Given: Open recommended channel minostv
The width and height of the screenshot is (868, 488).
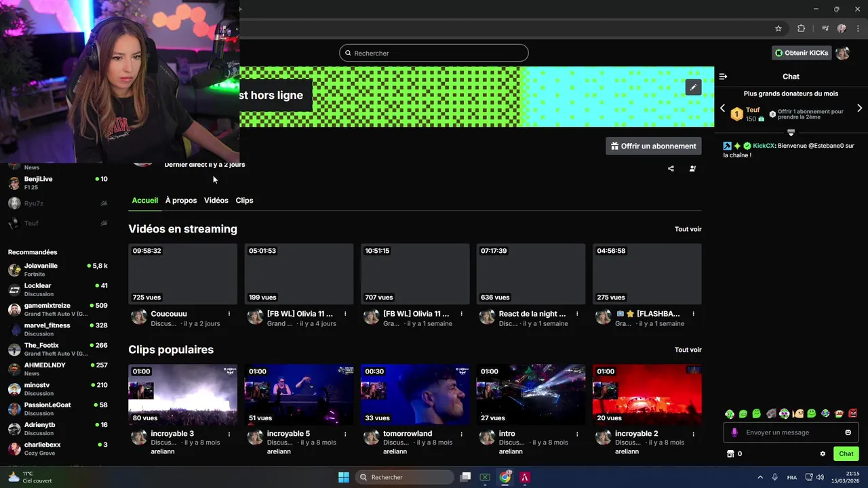Looking at the screenshot, I should point(58,389).
